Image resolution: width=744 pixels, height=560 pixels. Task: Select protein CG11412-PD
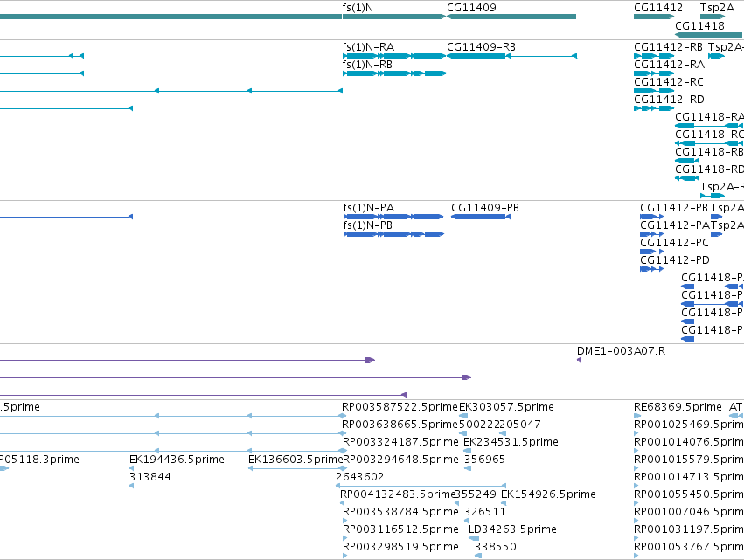click(675, 260)
